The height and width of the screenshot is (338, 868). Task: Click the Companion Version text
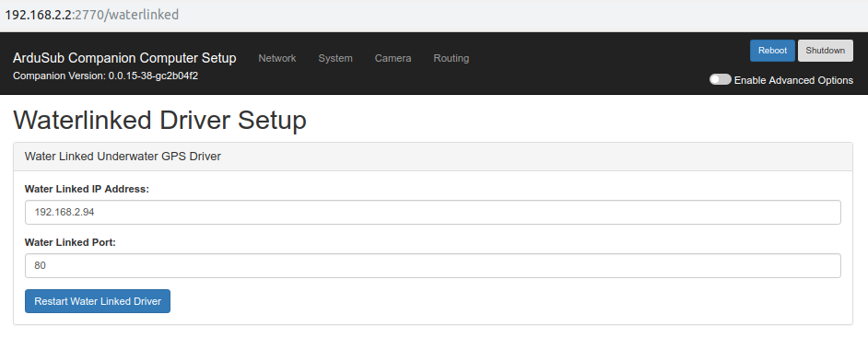105,76
